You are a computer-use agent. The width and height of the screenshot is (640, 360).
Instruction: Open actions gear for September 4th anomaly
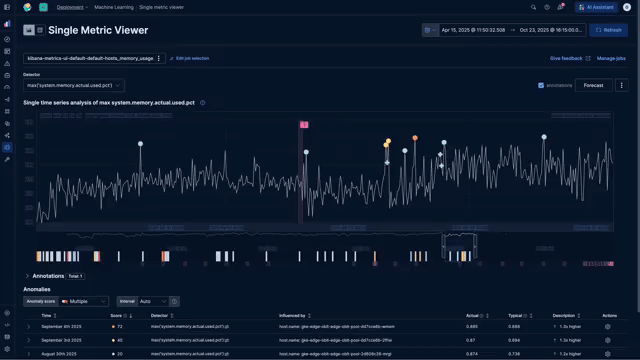click(x=607, y=327)
